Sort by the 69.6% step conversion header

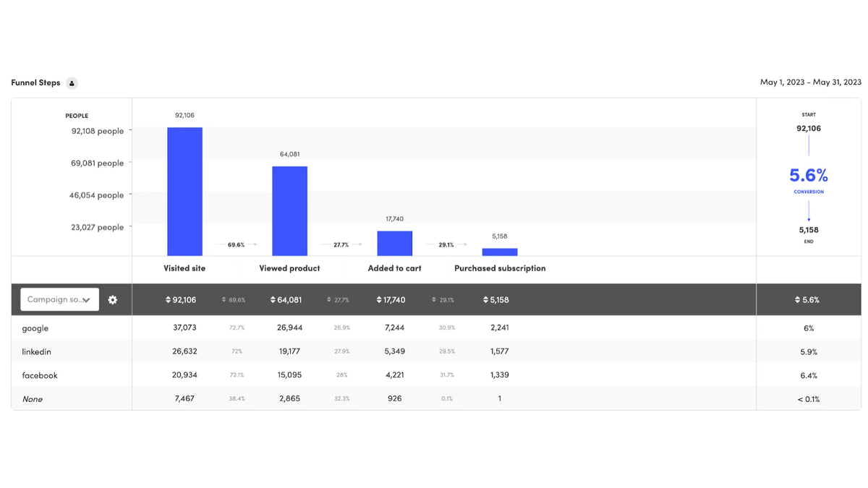point(234,299)
